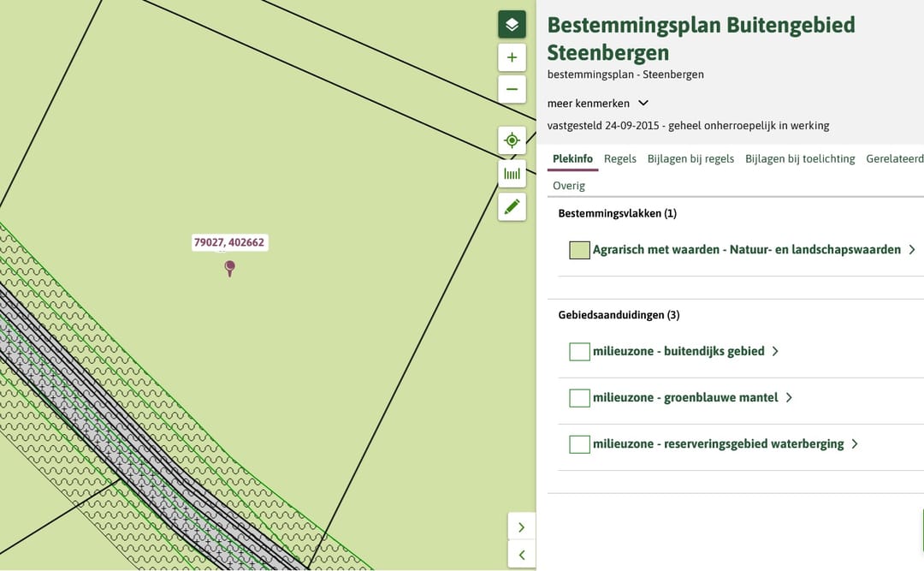Activate the measuring ruler tool

[x=512, y=174]
